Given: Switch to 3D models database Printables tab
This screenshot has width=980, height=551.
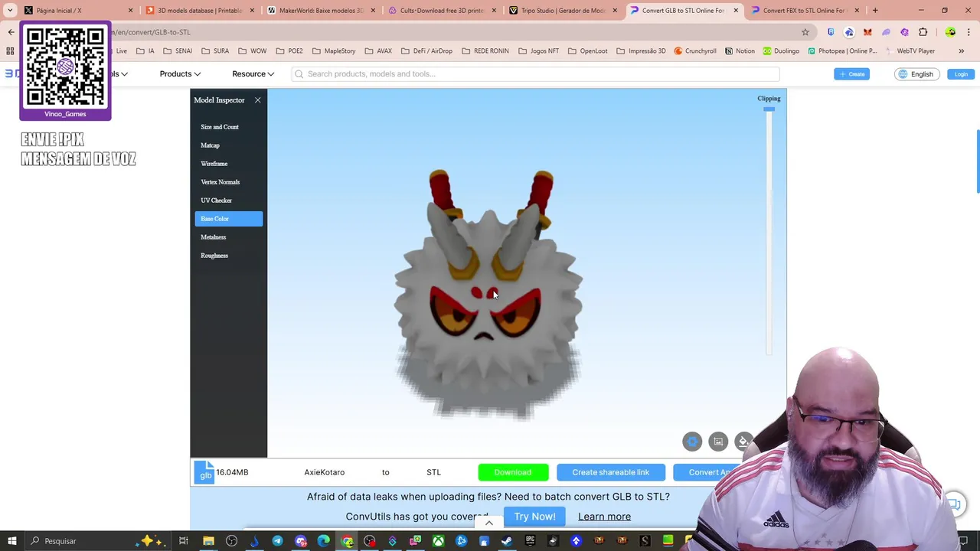Looking at the screenshot, I should pos(199,11).
